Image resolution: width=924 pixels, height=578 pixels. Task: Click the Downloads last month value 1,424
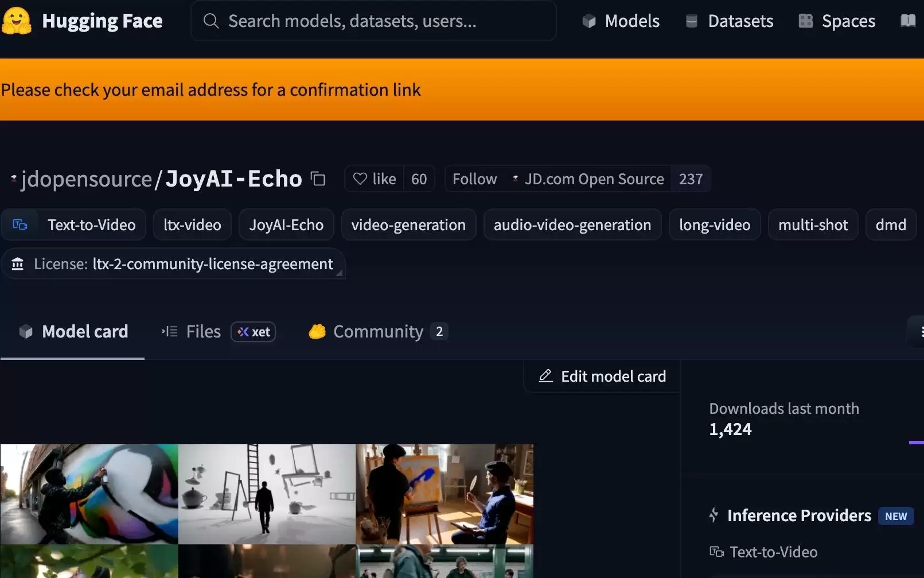click(730, 429)
